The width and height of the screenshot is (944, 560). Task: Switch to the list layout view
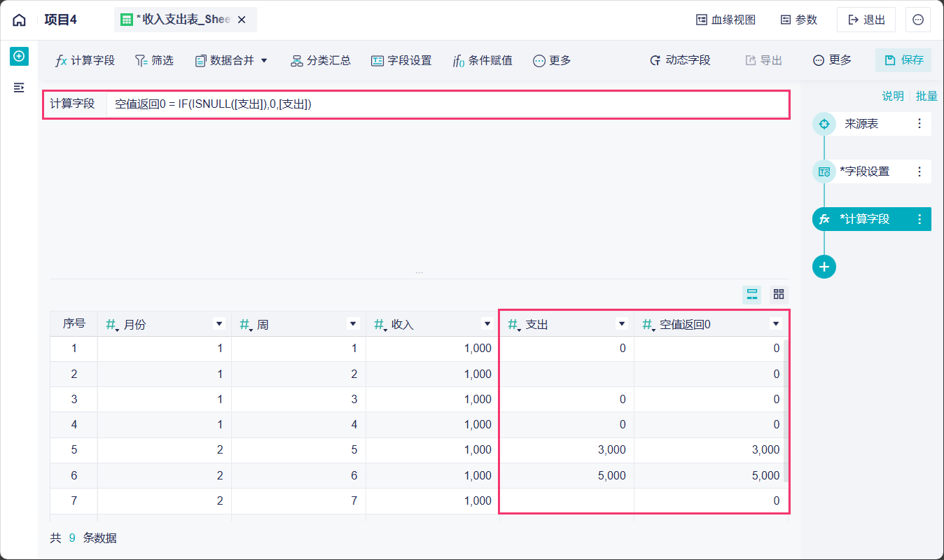pyautogui.click(x=752, y=294)
